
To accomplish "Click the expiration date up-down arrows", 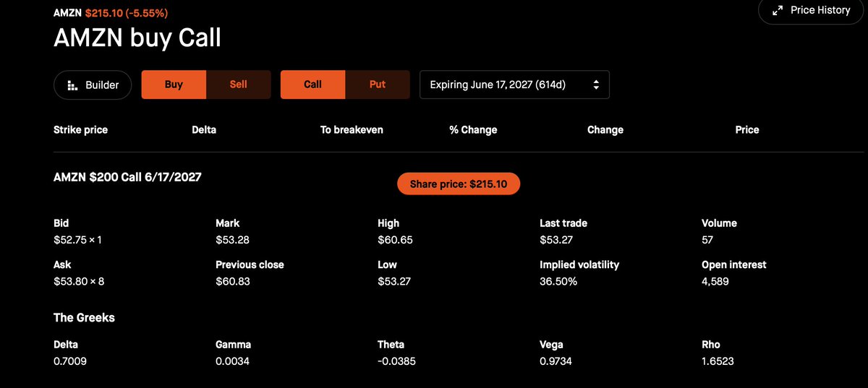I will point(596,85).
